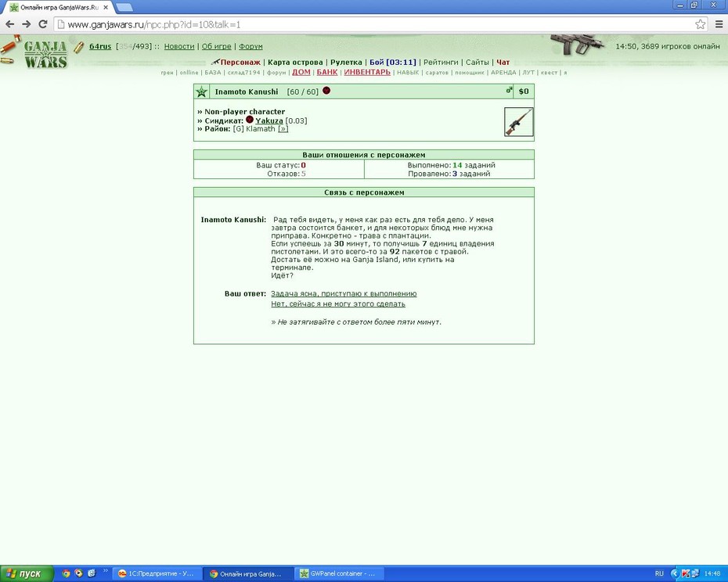
Task: Open new browser tab
Action: click(124, 7)
